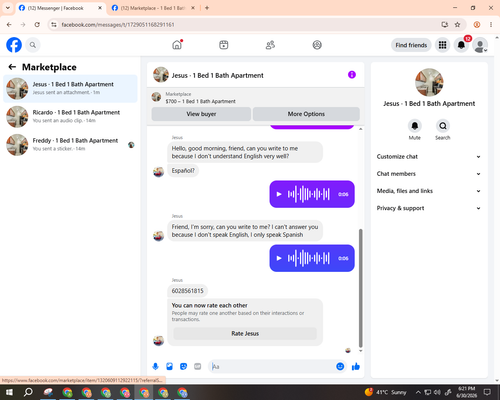Open the apps grid menu icon
The width and height of the screenshot is (500, 400).
(442, 45)
